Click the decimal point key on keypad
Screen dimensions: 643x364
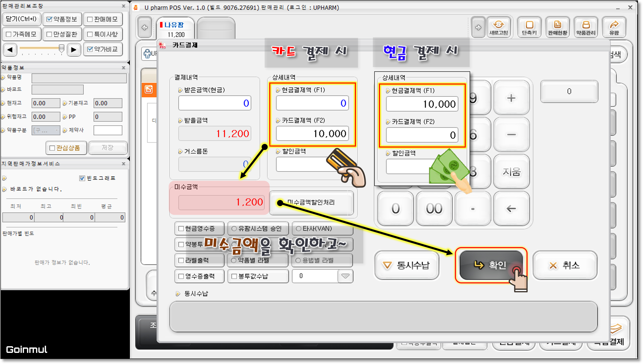473,209
